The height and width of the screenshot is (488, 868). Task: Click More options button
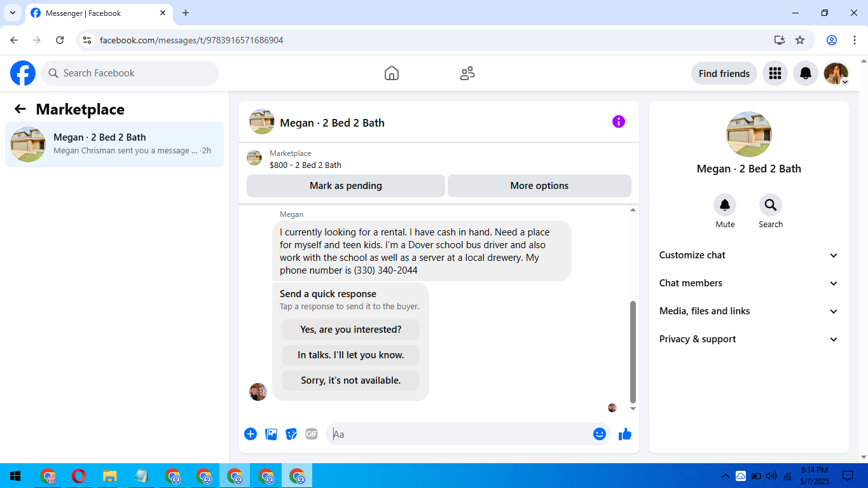coord(539,186)
